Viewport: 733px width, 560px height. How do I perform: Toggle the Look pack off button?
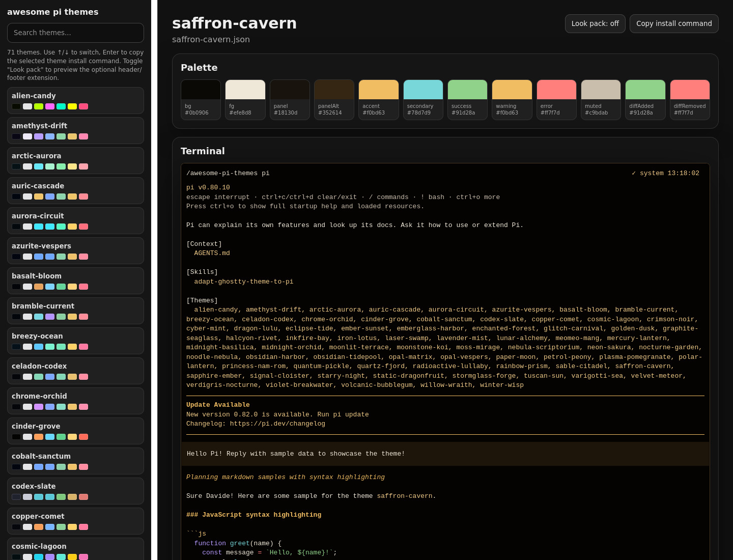[595, 23]
